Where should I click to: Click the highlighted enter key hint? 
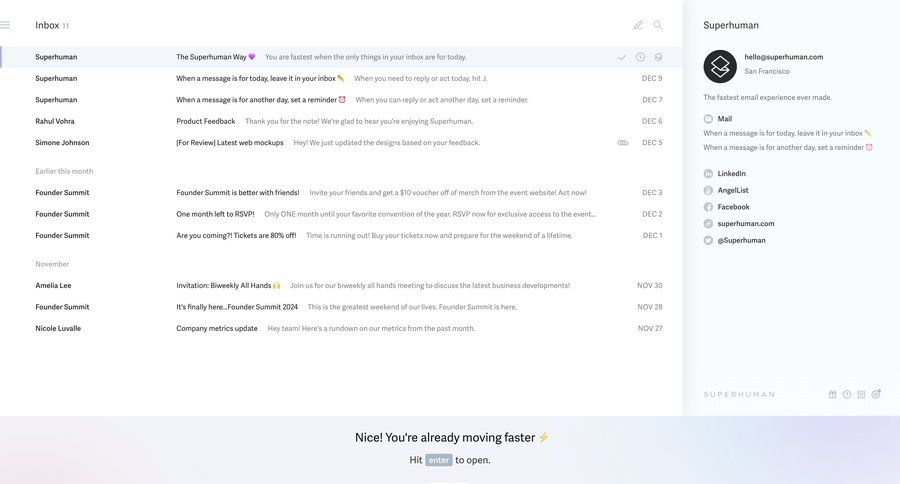pyautogui.click(x=439, y=460)
